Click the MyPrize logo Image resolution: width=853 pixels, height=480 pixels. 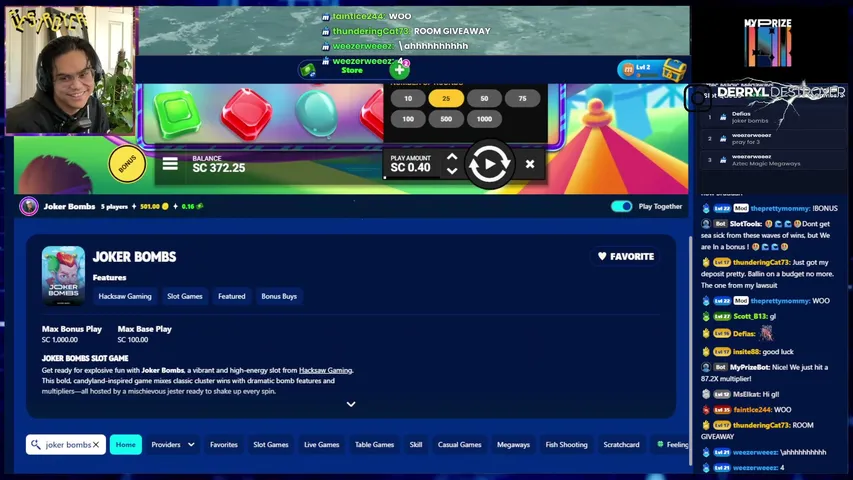click(768, 42)
